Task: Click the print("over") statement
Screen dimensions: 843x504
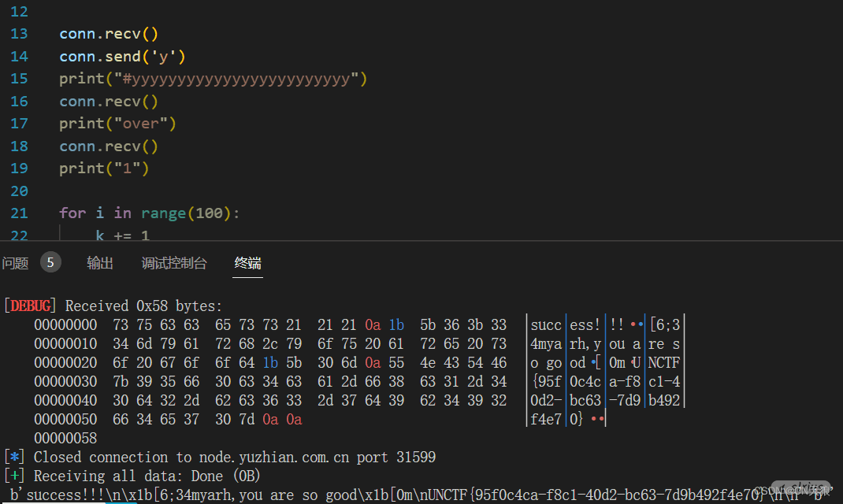Action: point(117,124)
